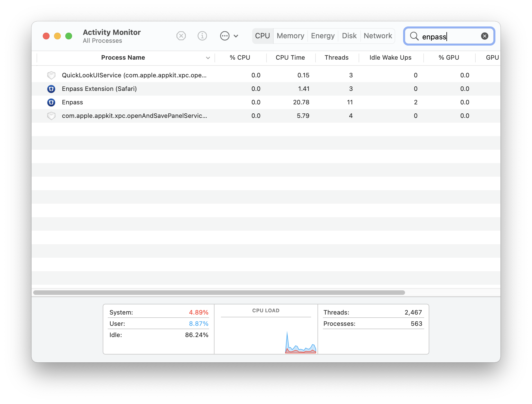
Task: Click the magnifying glass search icon
Action: tap(414, 36)
